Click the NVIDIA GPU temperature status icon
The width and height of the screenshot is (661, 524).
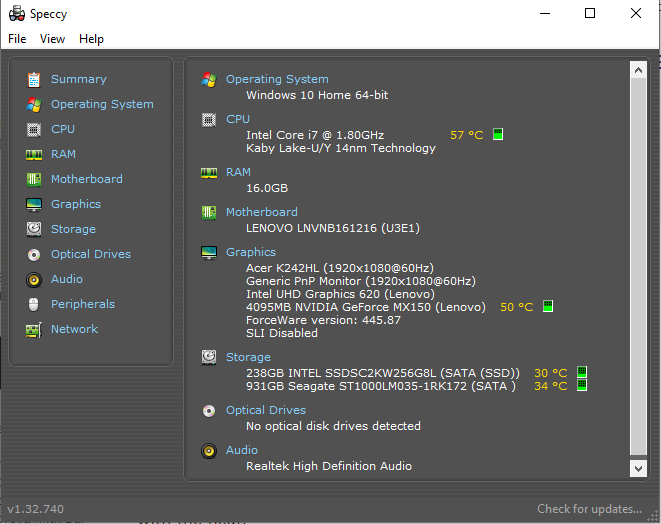547,307
